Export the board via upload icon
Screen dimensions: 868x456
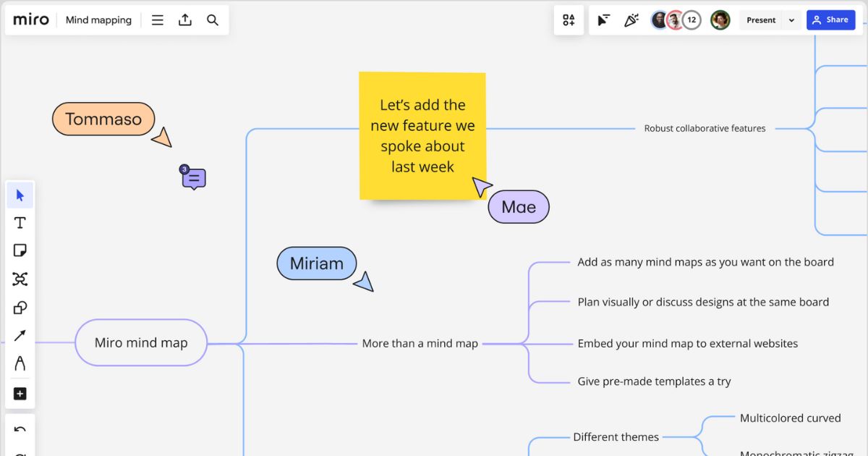185,20
